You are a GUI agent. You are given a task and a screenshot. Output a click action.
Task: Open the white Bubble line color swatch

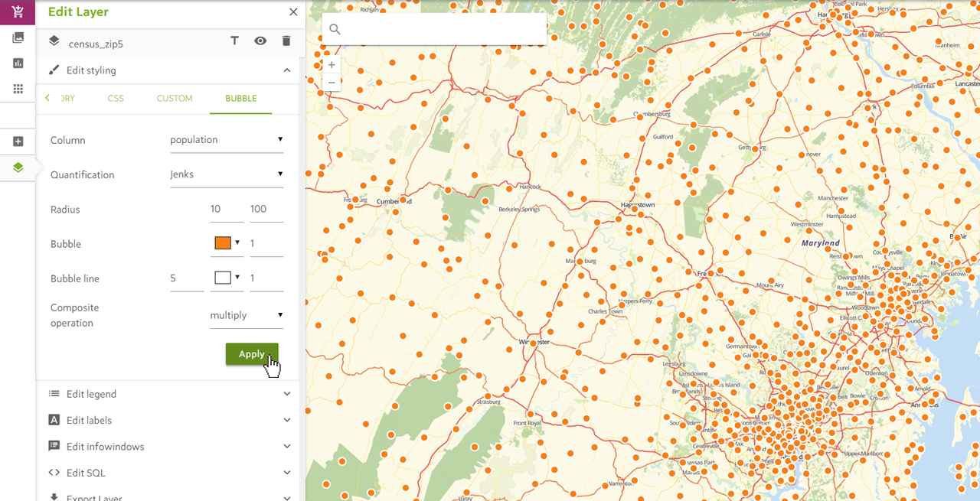(223, 278)
